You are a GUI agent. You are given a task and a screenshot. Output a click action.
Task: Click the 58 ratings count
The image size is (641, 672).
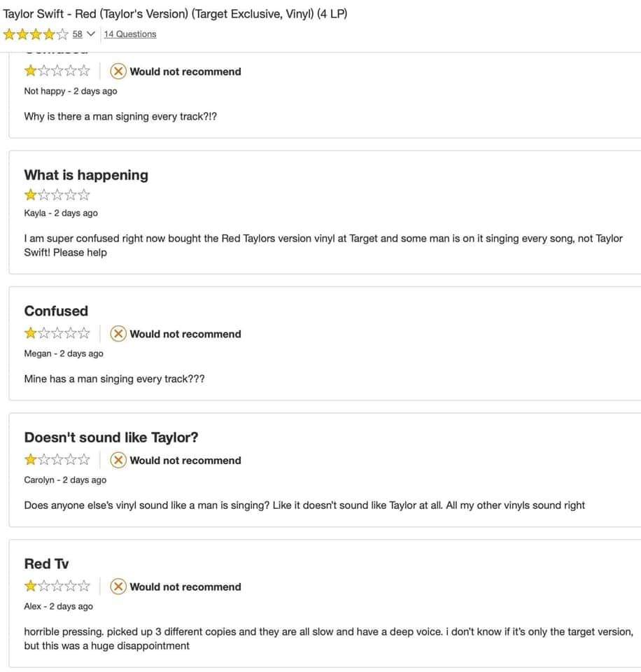[x=77, y=34]
